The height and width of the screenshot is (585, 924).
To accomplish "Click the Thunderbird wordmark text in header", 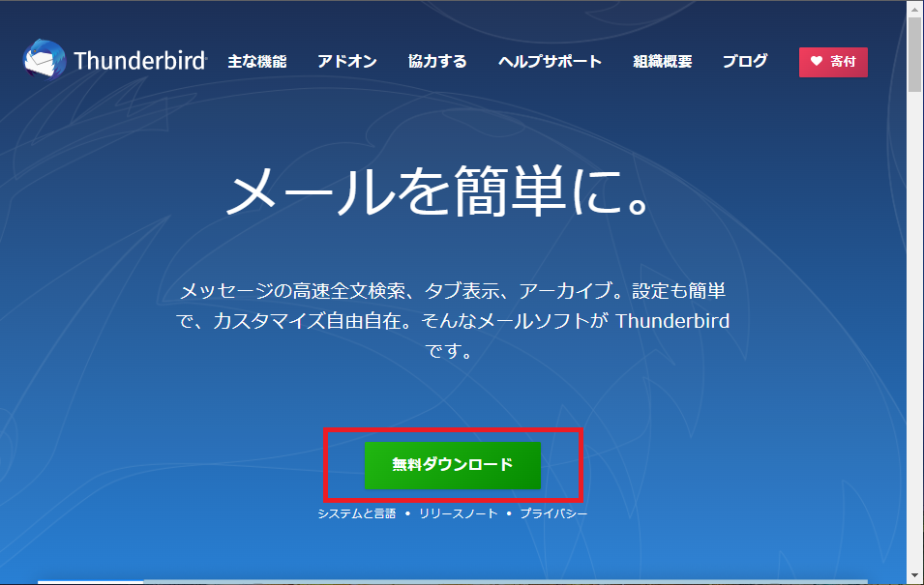I will click(139, 62).
